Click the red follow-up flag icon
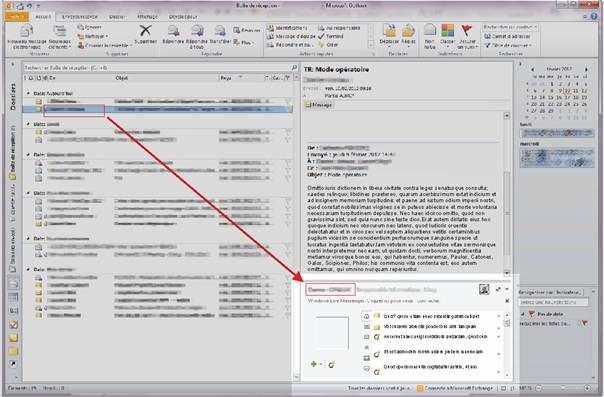The width and height of the screenshot is (604, 397). coord(467,31)
